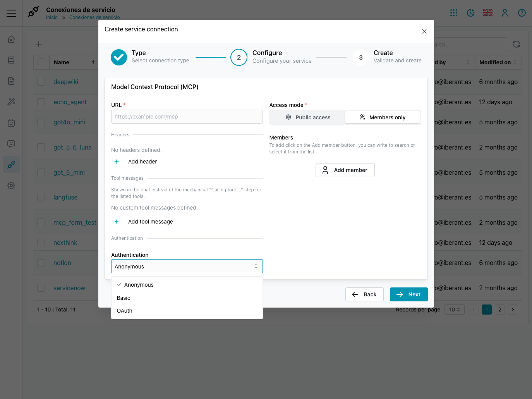Open Records per page dropdown
The height and width of the screenshot is (399, 532).
coord(455,310)
